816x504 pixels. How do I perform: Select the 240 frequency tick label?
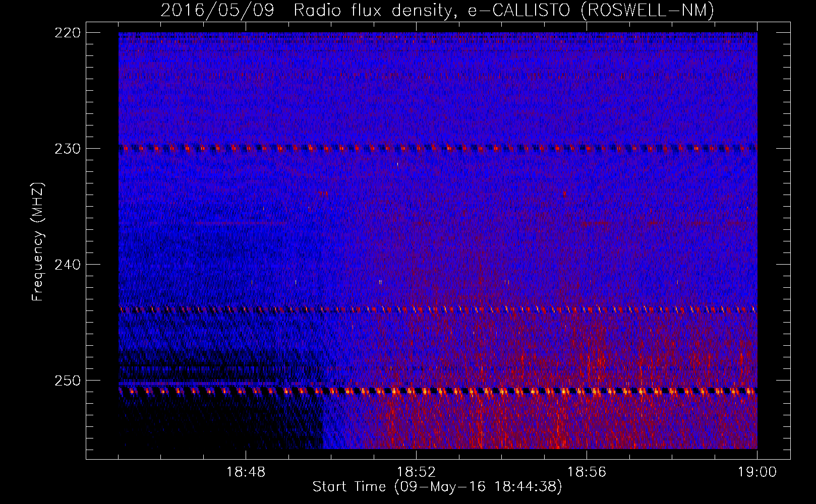(67, 265)
